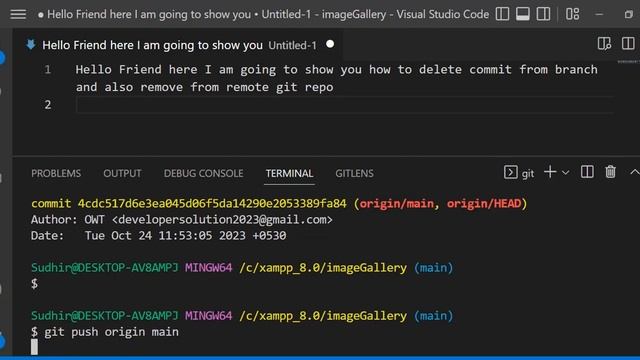Open preview to the side icon

click(x=604, y=43)
